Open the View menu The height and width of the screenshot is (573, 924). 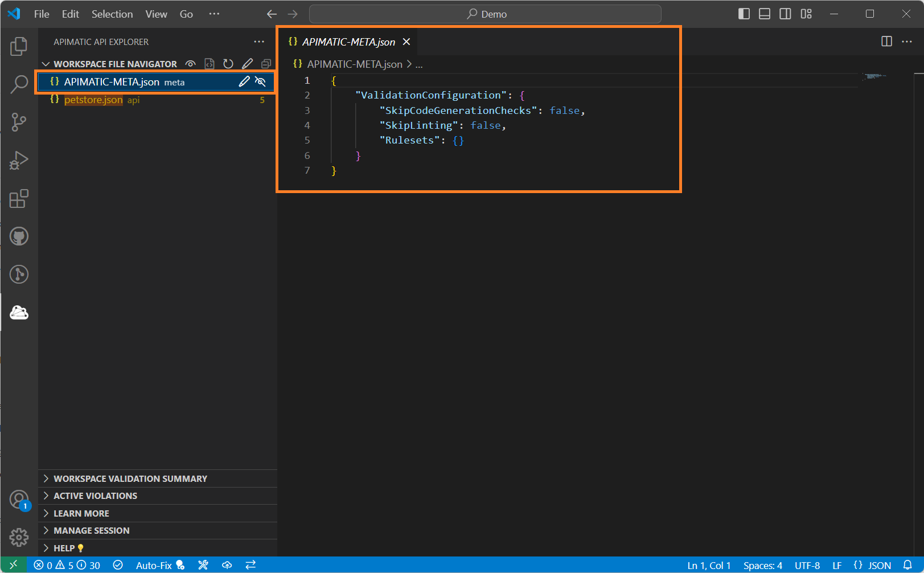pyautogui.click(x=156, y=14)
